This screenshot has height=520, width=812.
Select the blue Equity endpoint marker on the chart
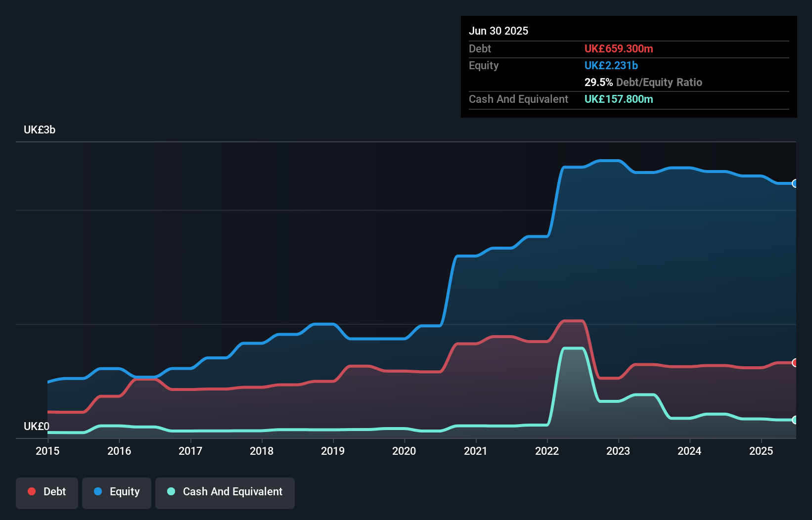click(795, 183)
